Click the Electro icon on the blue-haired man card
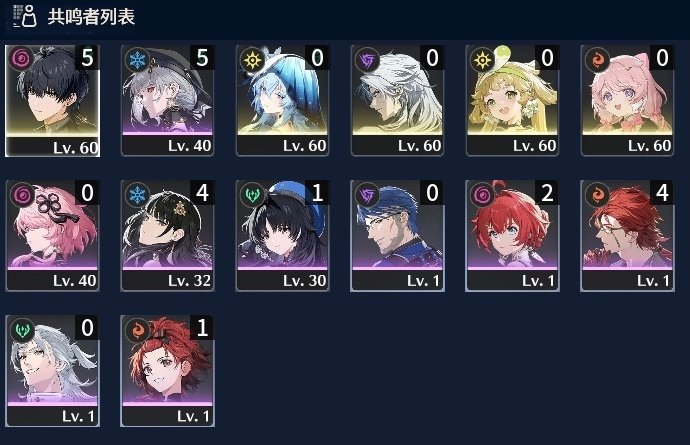 pyautogui.click(x=367, y=194)
